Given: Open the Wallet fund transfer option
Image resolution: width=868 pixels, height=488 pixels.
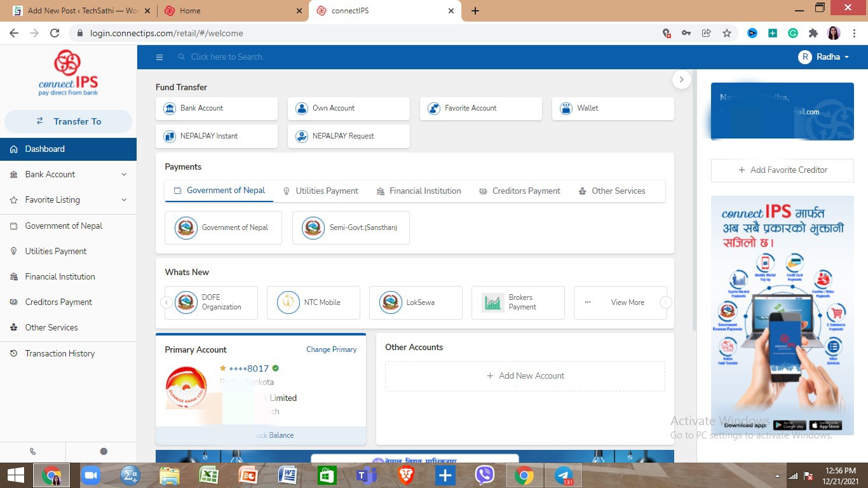Looking at the screenshot, I should [613, 108].
